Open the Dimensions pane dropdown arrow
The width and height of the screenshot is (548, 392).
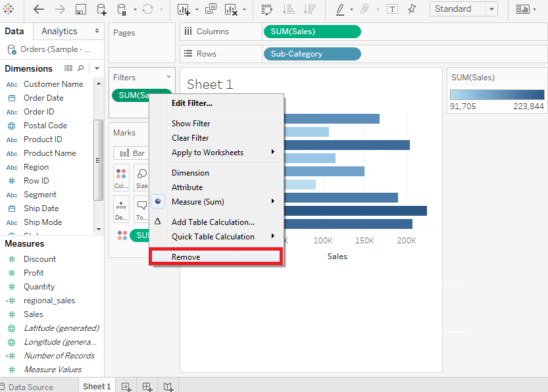[97, 68]
